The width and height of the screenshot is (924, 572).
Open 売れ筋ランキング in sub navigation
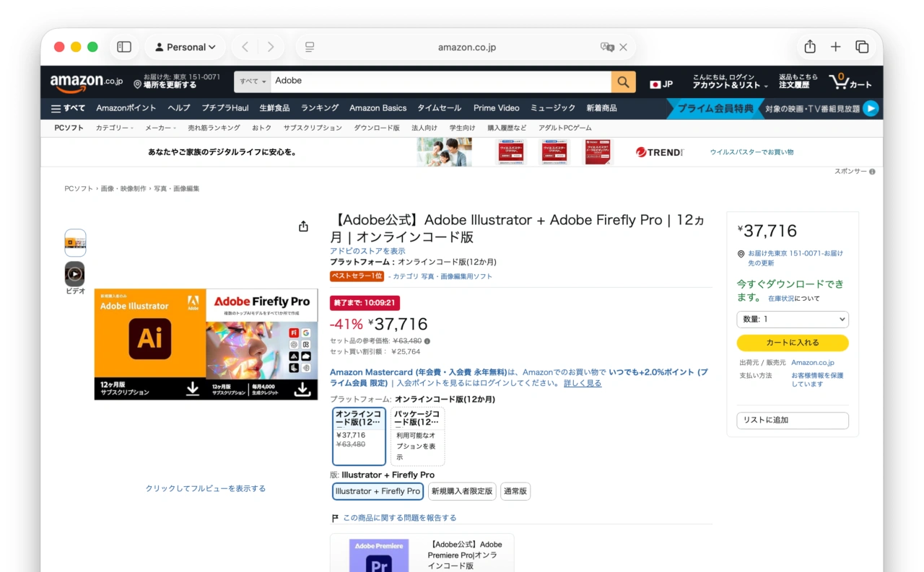(x=214, y=128)
